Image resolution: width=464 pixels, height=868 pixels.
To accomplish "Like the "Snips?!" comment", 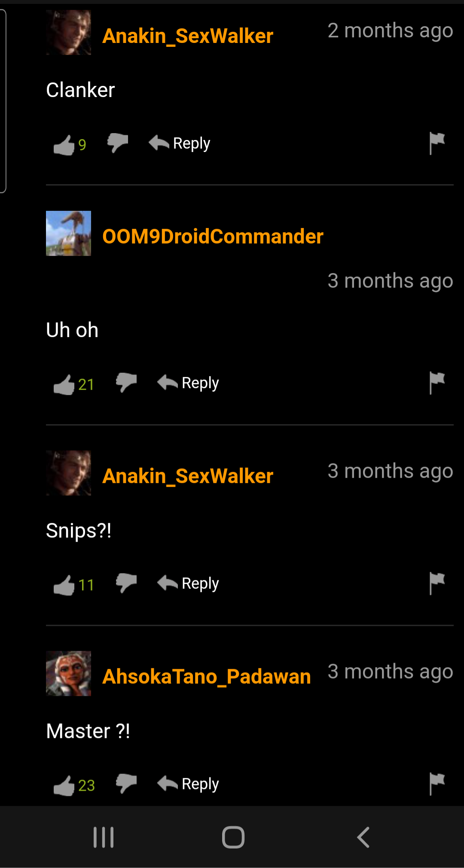I will coord(64,585).
